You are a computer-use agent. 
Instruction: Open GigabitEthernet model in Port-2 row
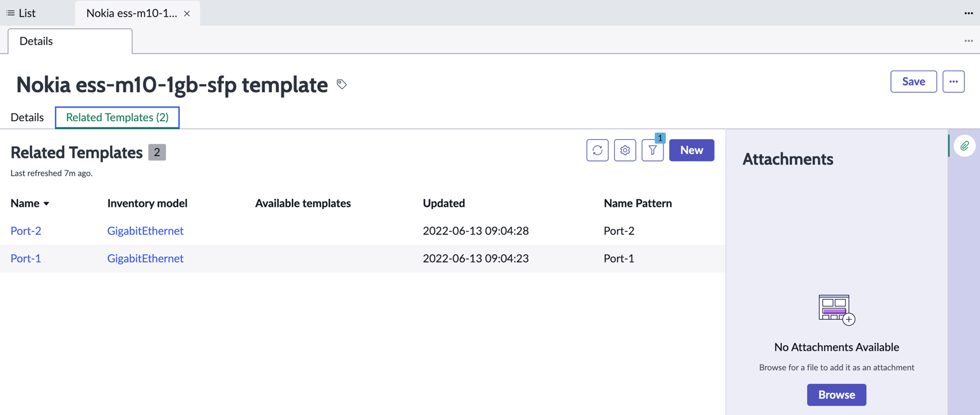(145, 230)
